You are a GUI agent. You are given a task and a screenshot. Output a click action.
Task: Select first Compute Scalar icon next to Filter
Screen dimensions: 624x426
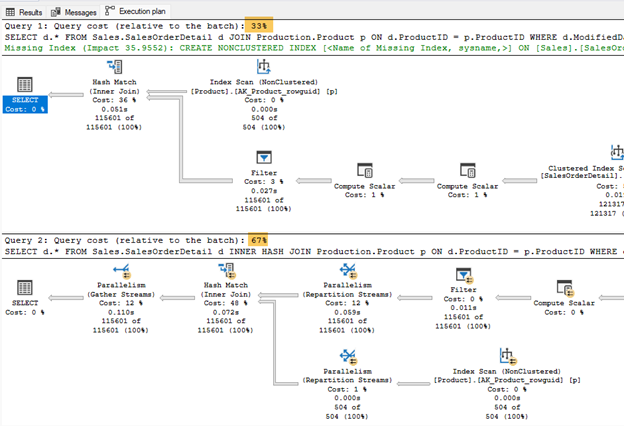point(365,170)
